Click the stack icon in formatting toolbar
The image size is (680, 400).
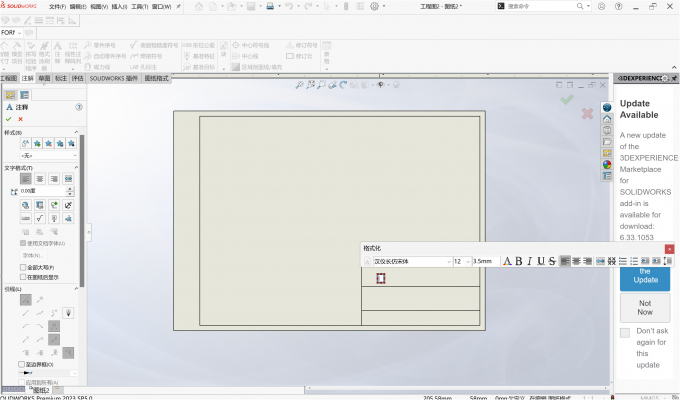(611, 261)
